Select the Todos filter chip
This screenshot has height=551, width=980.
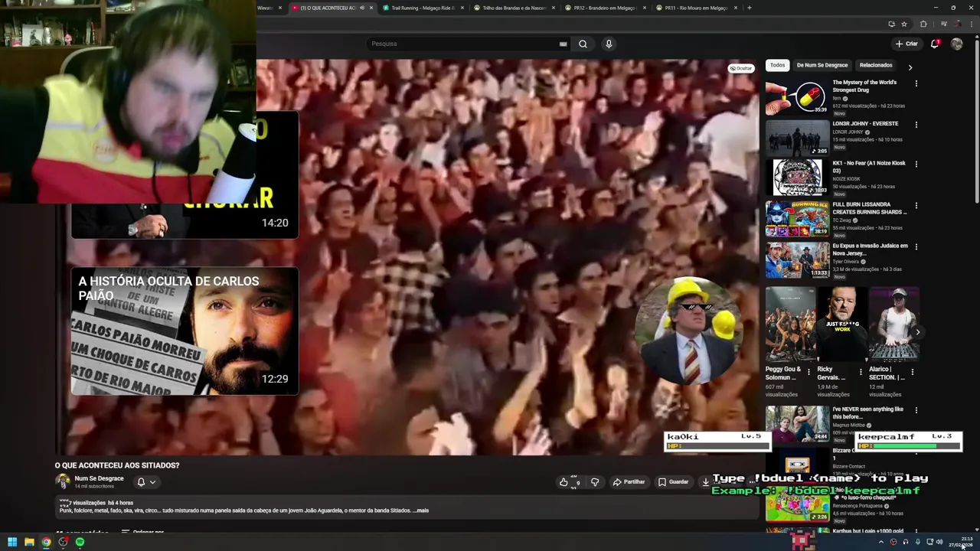pos(777,65)
